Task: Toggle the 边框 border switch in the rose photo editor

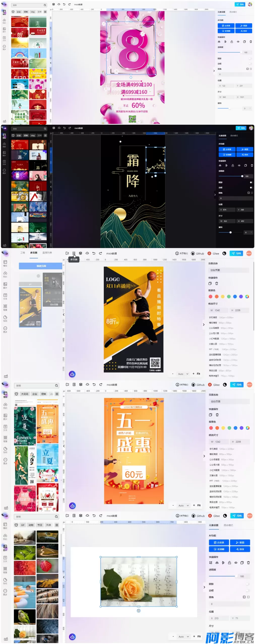Action: point(247,590)
